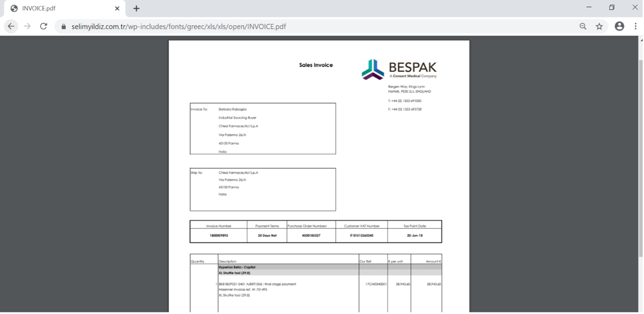
Task: Click the vertical page scrollbar
Action: (x=641, y=158)
